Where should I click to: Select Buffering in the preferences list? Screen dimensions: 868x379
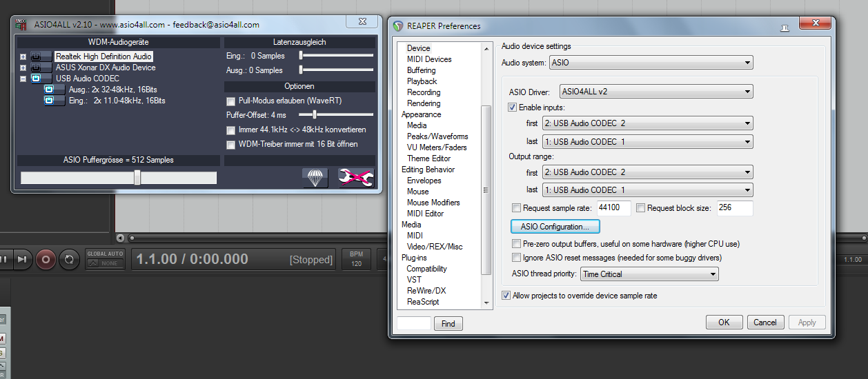(421, 70)
